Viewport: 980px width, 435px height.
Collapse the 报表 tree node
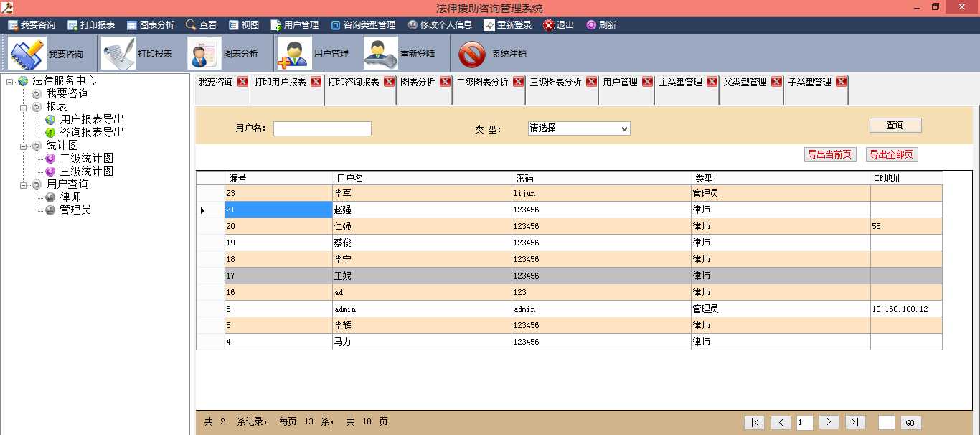(23, 107)
